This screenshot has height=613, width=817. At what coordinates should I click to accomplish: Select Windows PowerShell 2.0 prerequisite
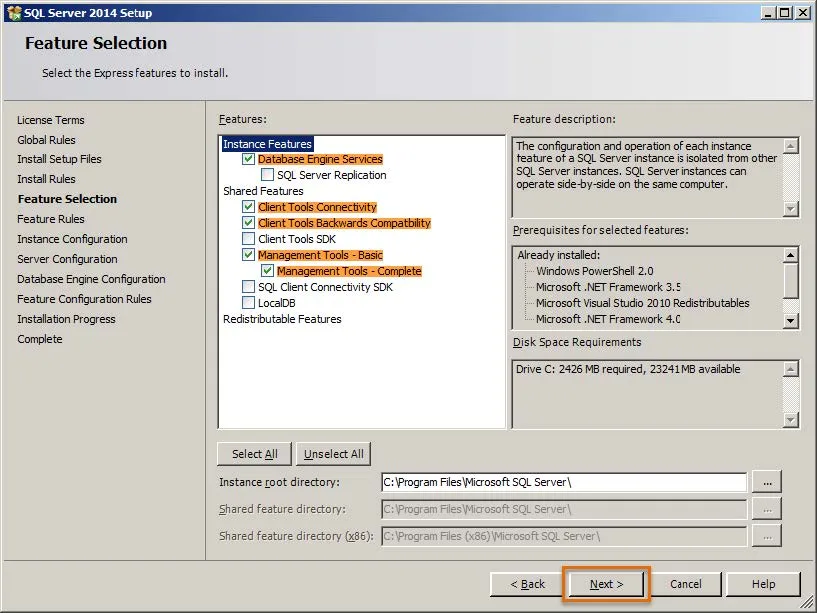[x=595, y=271]
